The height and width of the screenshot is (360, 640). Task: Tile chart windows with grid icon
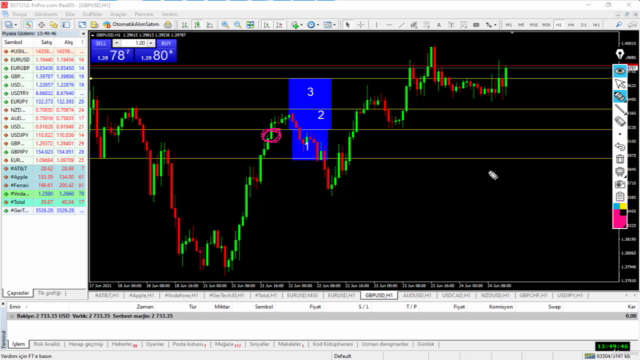[250, 25]
